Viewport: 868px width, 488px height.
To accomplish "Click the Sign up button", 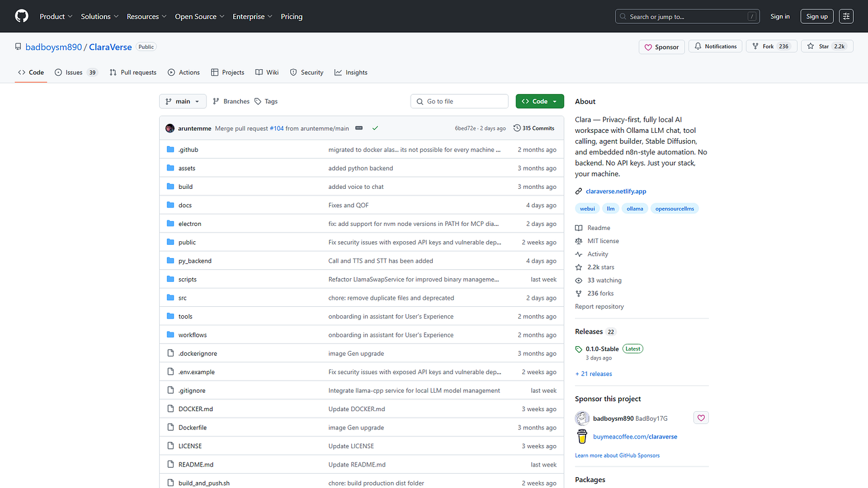I will point(817,17).
